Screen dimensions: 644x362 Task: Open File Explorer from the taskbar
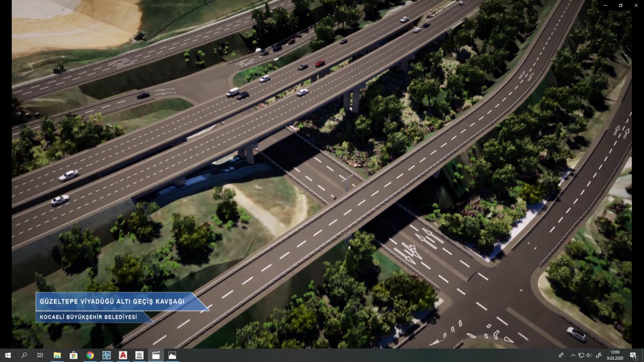pos(57,355)
